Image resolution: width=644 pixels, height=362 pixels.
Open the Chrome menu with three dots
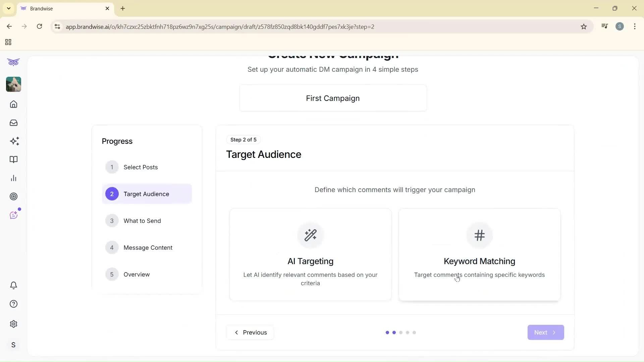point(635,26)
